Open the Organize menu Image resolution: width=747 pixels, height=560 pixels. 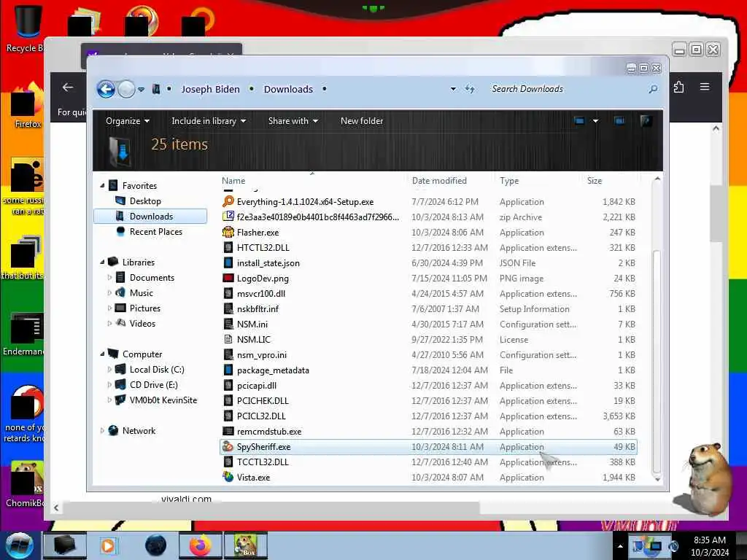coord(127,121)
